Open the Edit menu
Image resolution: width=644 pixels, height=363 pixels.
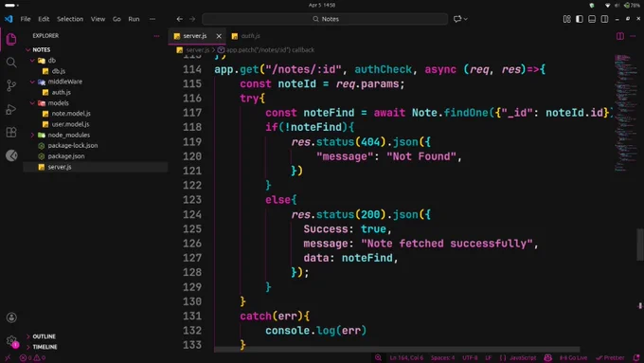[44, 19]
